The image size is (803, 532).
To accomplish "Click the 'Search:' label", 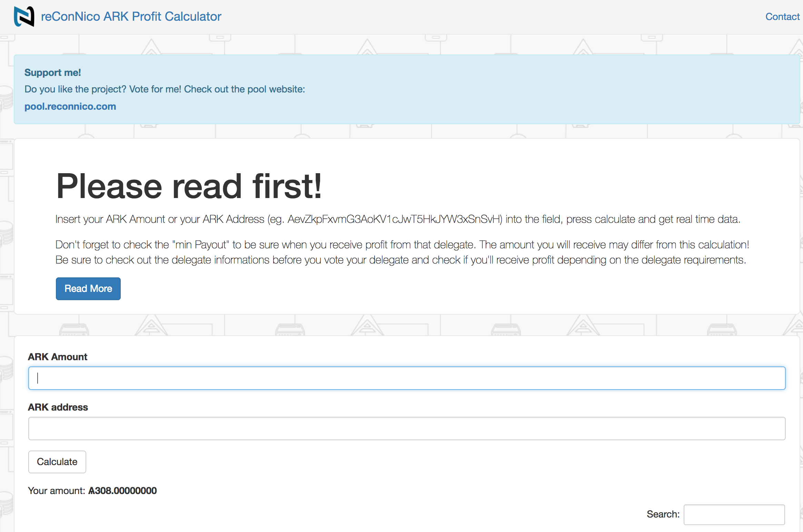I will click(x=663, y=514).
